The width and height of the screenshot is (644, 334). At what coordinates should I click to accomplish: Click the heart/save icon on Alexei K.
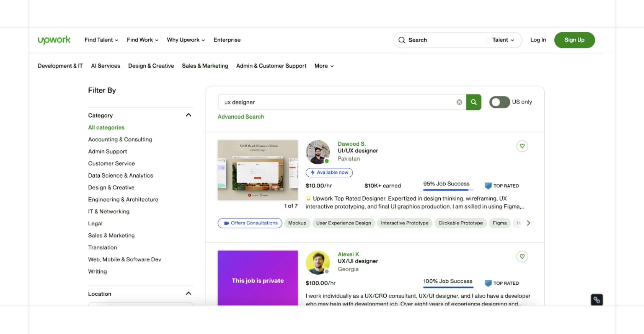point(522,256)
